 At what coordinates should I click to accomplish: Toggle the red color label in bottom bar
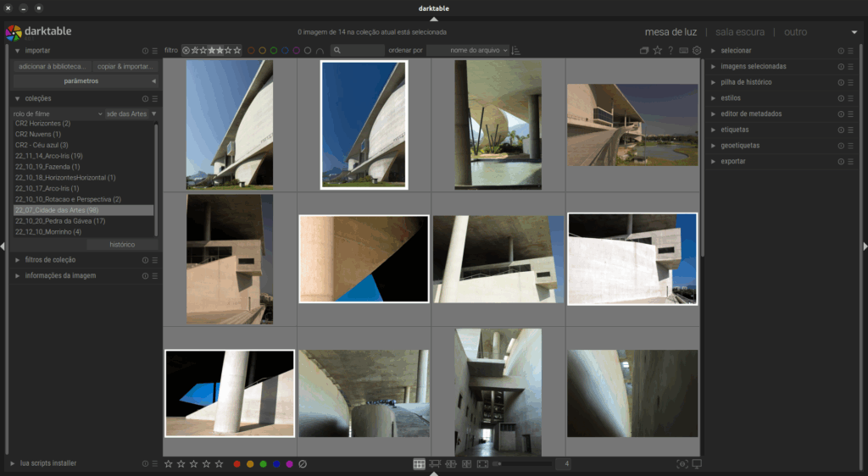coord(237,464)
